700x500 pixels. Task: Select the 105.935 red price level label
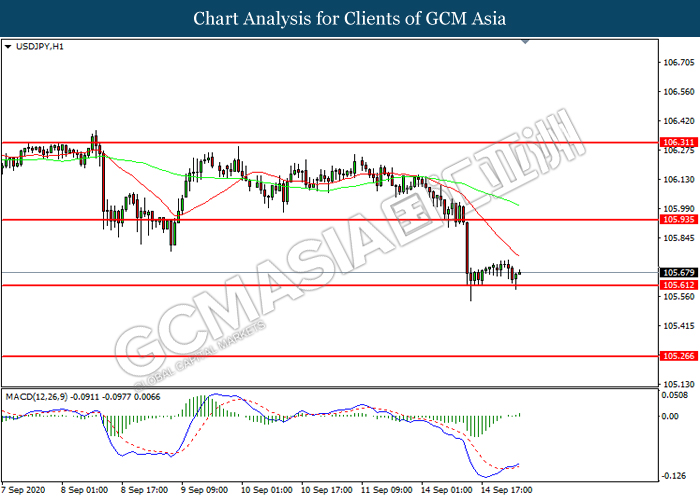click(678, 220)
